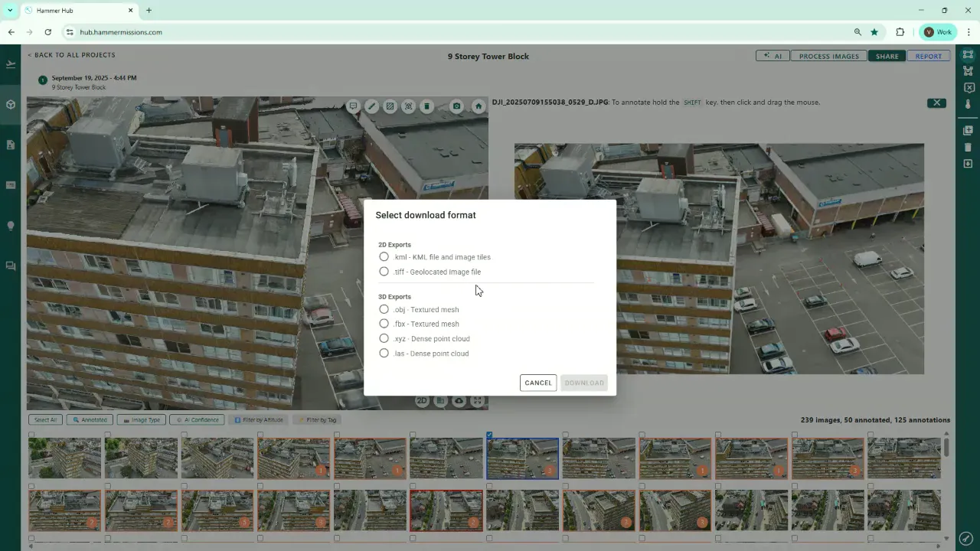Click the camera snapshot icon on the viewer

click(456, 106)
